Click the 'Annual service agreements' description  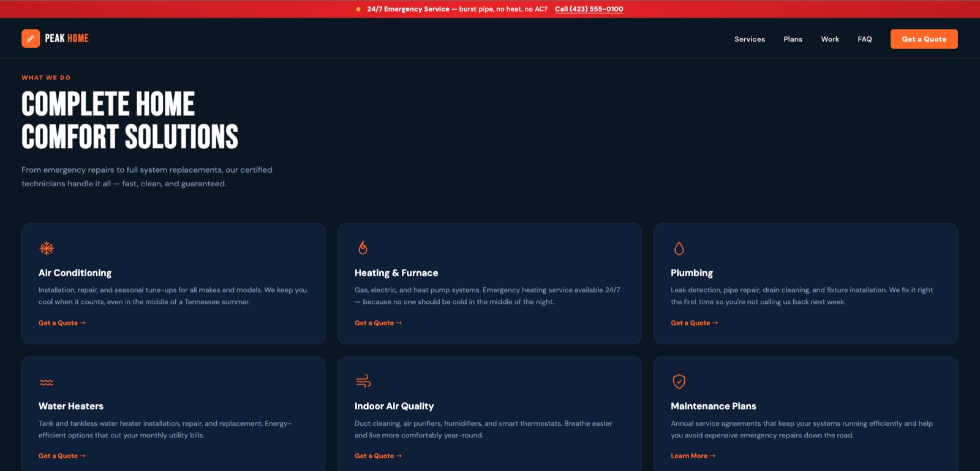click(802, 429)
